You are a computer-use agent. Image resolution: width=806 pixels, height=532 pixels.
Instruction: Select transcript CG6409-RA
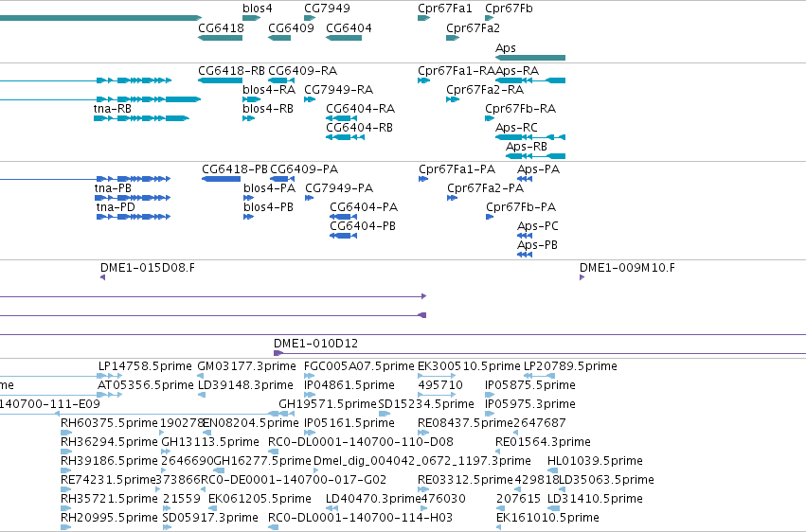(303, 70)
